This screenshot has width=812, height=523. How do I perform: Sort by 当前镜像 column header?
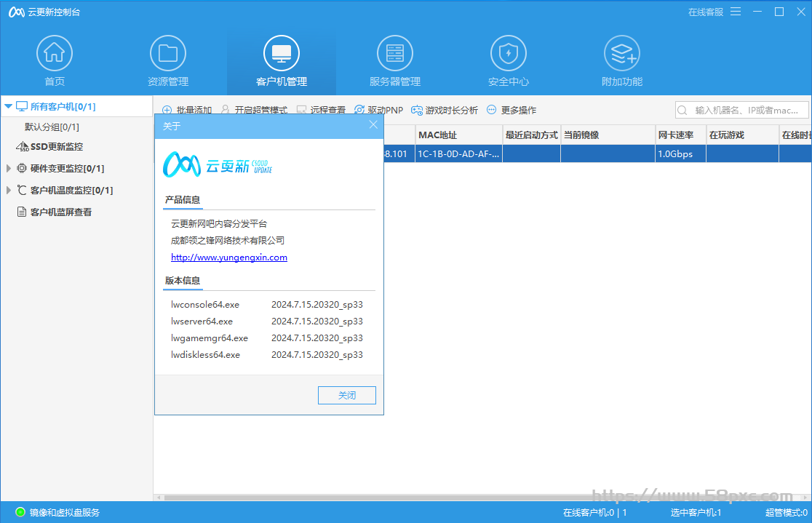[608, 135]
